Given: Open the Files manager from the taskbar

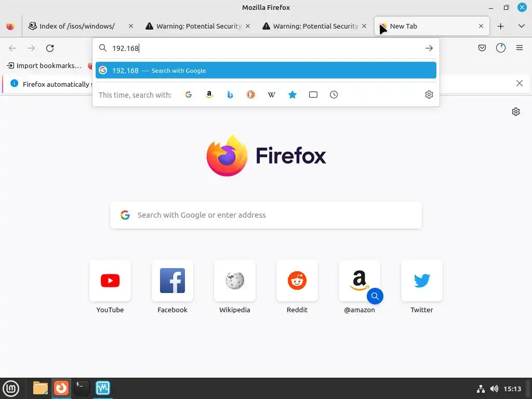Looking at the screenshot, I should point(41,388).
